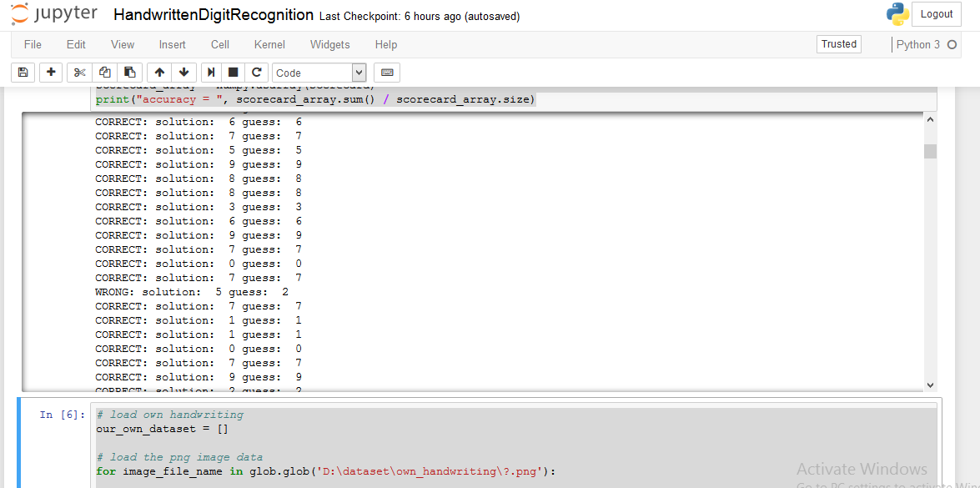This screenshot has width=980, height=488.
Task: Click the Trusted notebook indicator
Action: pos(838,43)
